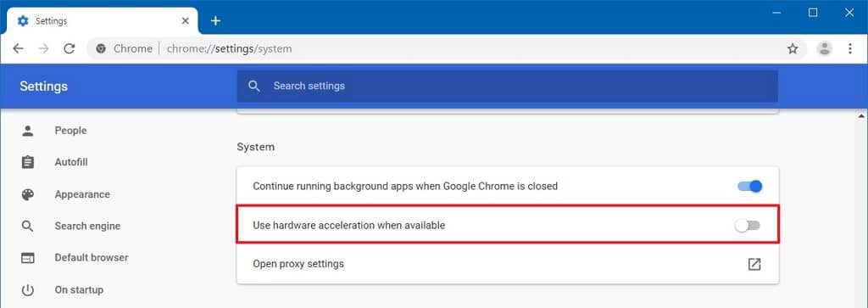Reload the page with the refresh icon
Viewport: 868px width, 308px height.
(70, 48)
